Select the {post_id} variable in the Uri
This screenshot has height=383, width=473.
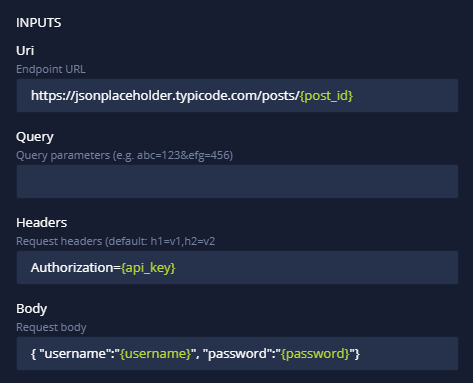(x=326, y=96)
